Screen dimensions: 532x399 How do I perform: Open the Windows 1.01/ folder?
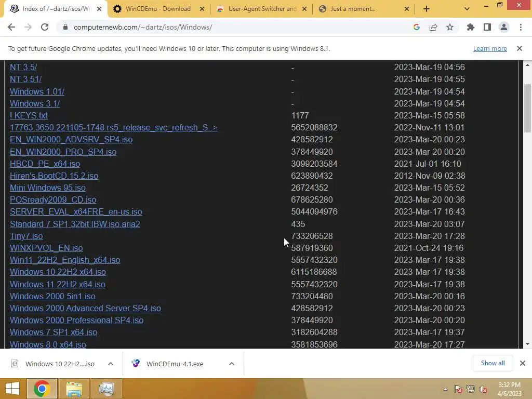pos(37,91)
